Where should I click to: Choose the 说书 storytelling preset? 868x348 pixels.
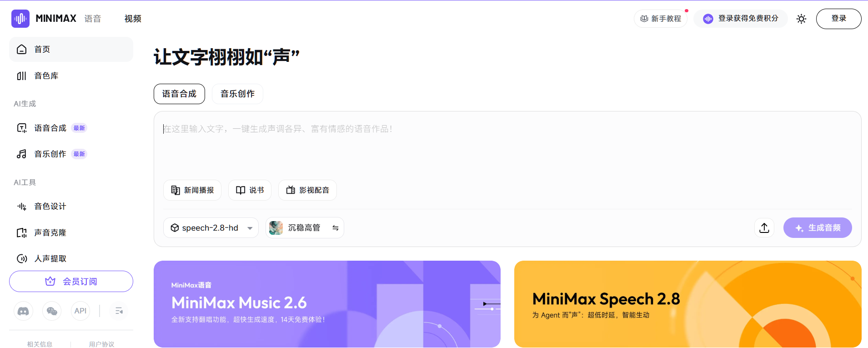pyautogui.click(x=250, y=190)
